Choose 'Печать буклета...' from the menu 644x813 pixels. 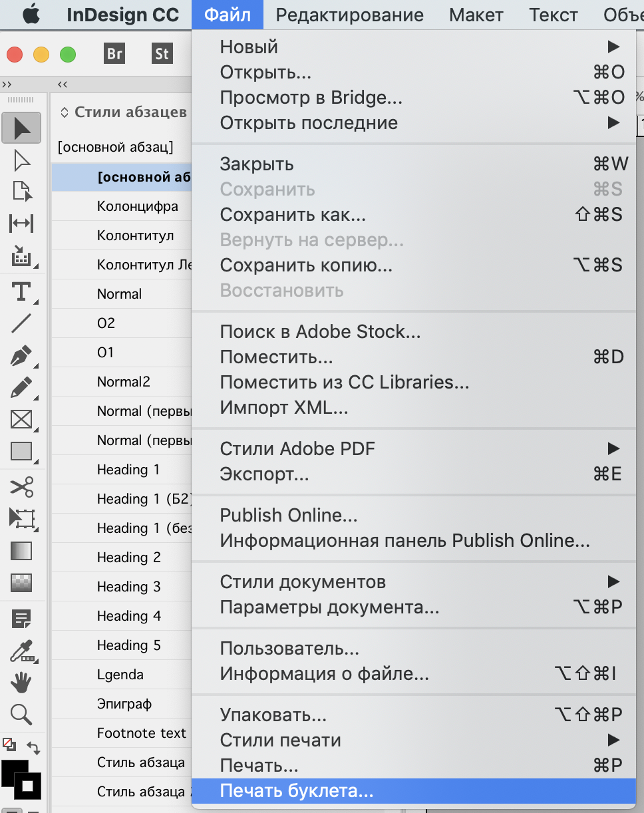tap(297, 792)
